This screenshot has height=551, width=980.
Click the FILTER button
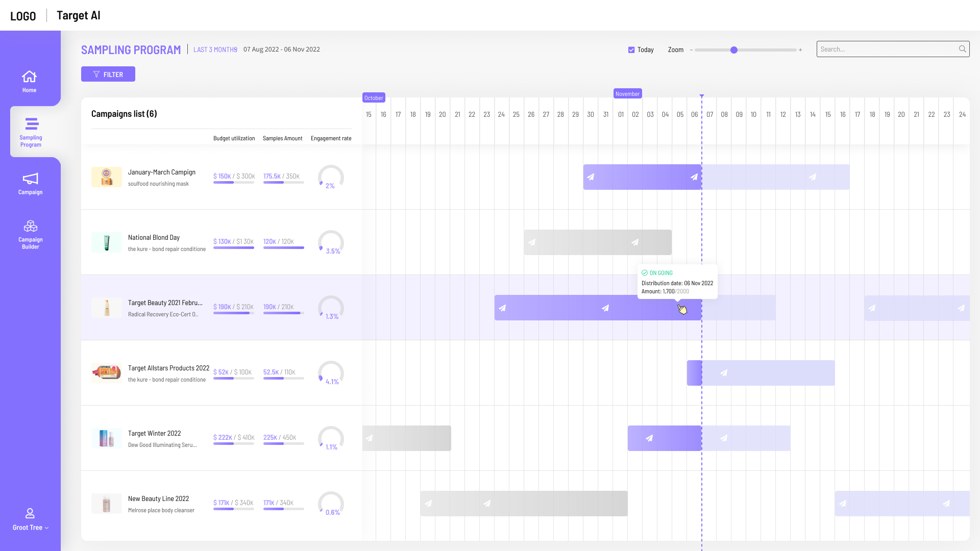click(x=108, y=74)
